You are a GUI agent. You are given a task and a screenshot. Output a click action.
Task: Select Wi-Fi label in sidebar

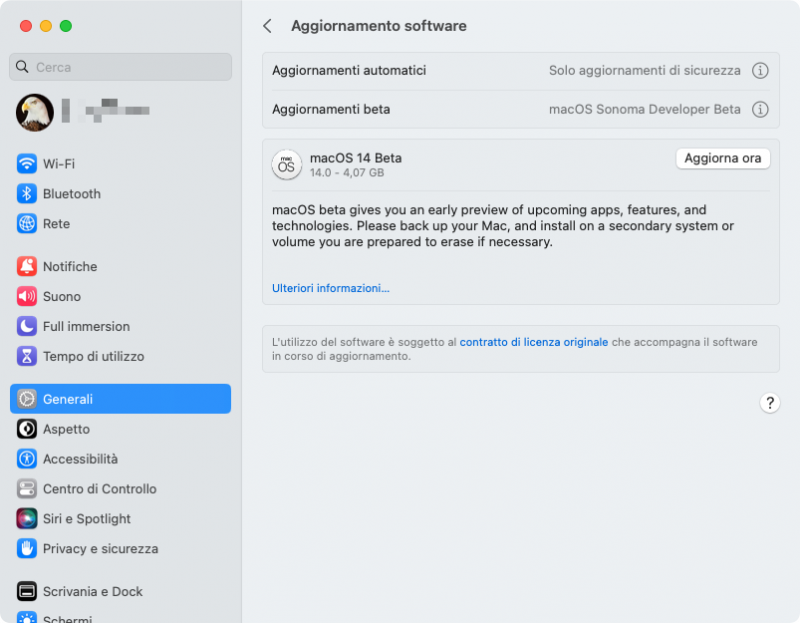[x=59, y=164]
